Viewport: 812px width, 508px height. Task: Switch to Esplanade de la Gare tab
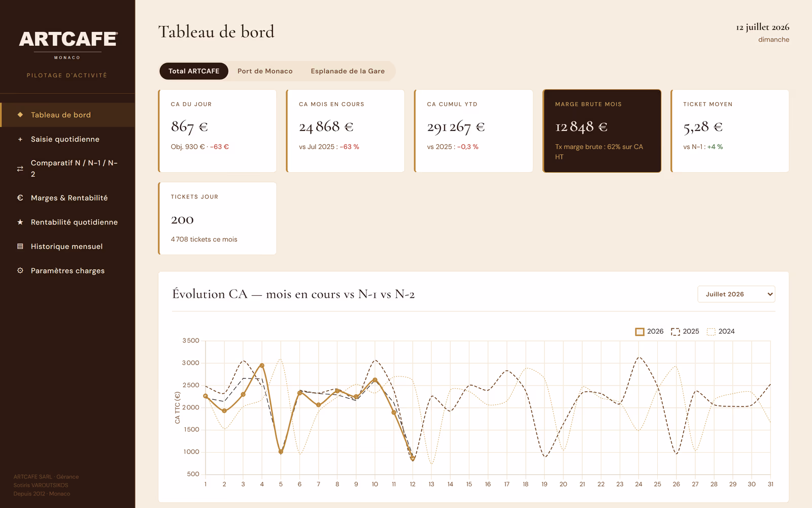[348, 71]
